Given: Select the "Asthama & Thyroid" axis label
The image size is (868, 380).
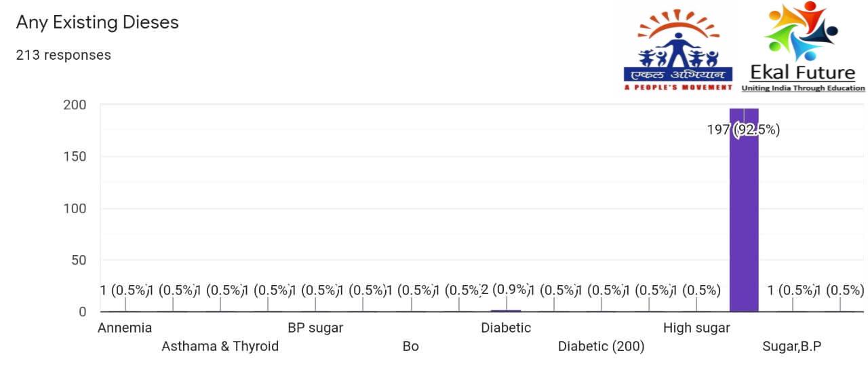Looking at the screenshot, I should coord(220,347).
